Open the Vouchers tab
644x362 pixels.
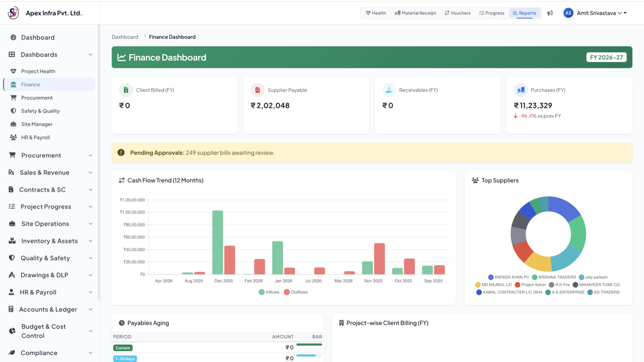click(458, 13)
